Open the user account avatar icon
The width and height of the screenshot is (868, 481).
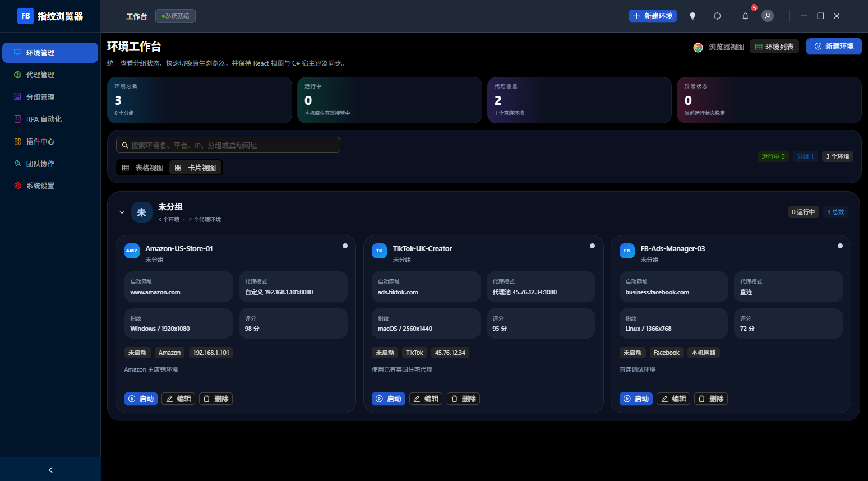click(768, 16)
